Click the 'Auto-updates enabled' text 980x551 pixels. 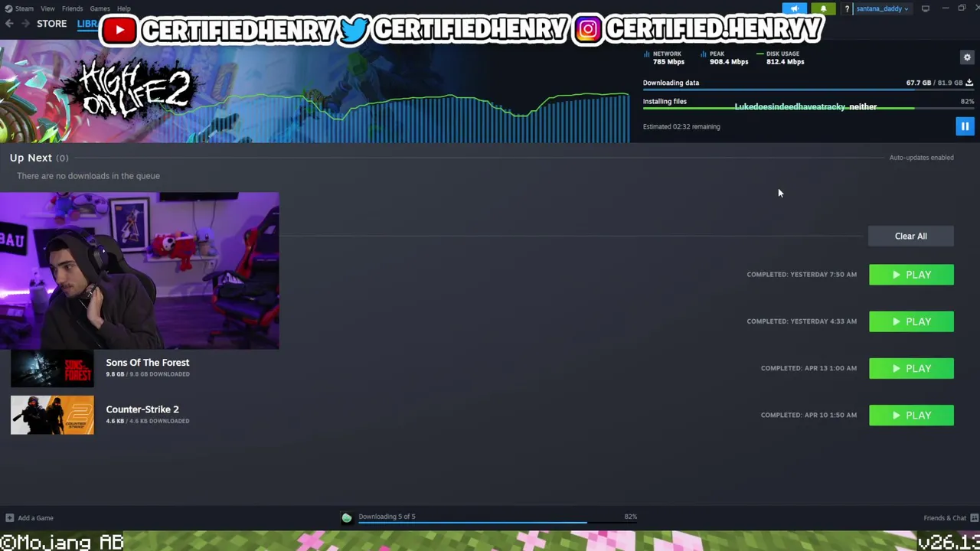point(921,158)
